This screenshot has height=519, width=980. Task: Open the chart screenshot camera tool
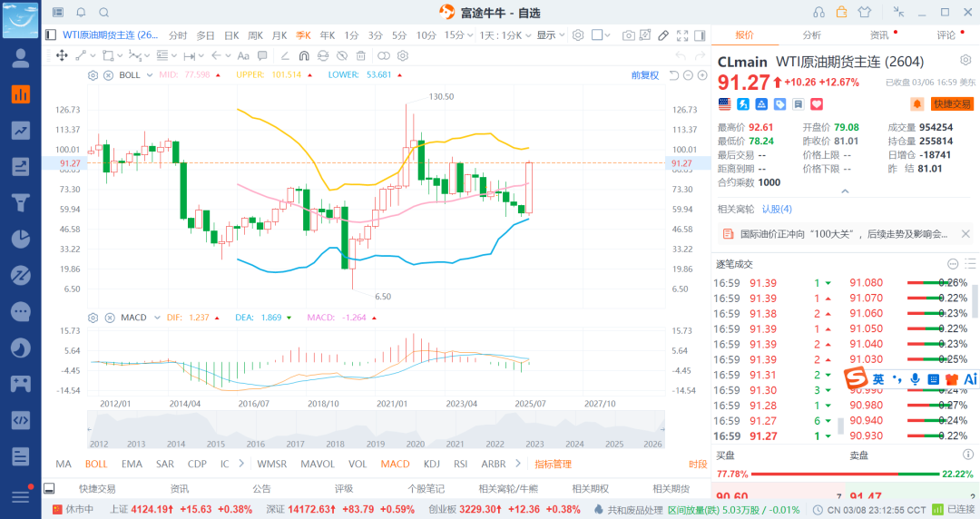(628, 35)
